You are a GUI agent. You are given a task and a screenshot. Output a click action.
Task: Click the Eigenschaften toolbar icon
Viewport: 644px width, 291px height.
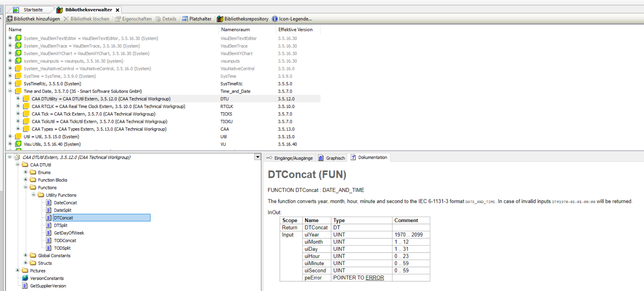[118, 19]
